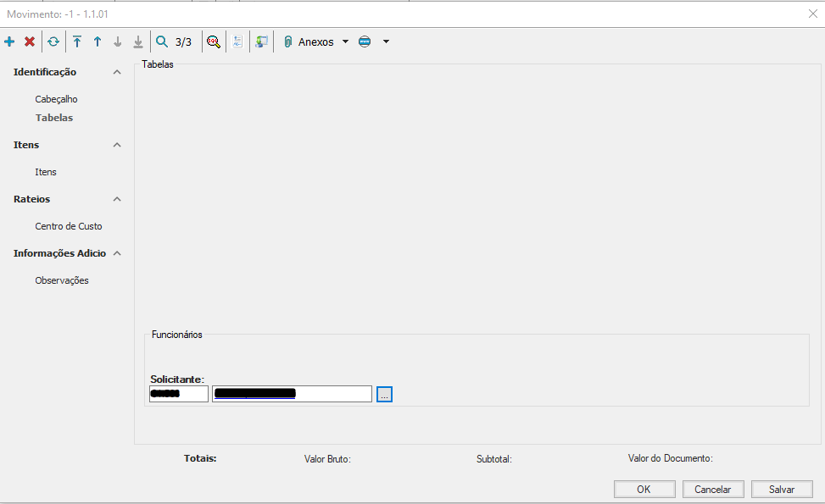Go to previous record up arrow
This screenshot has width=825, height=504.
point(98,42)
